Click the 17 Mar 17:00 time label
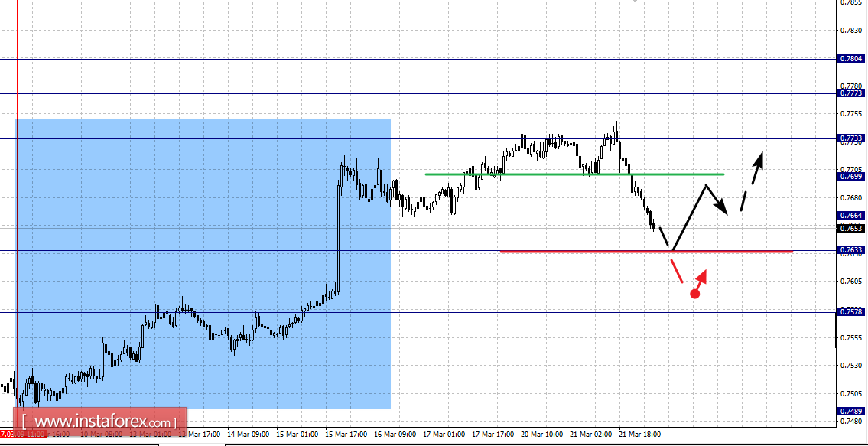868x446 pixels. 494,434
